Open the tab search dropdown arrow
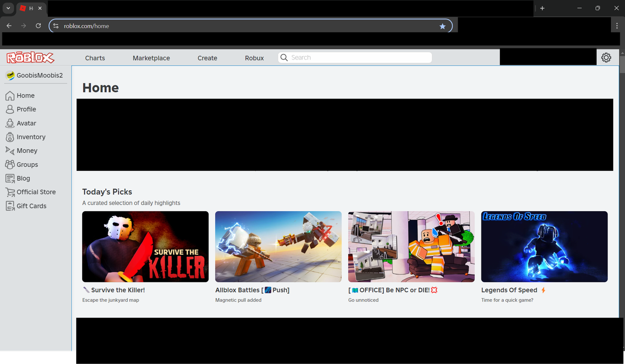Screen dimensions: 625x364 coord(8,8)
